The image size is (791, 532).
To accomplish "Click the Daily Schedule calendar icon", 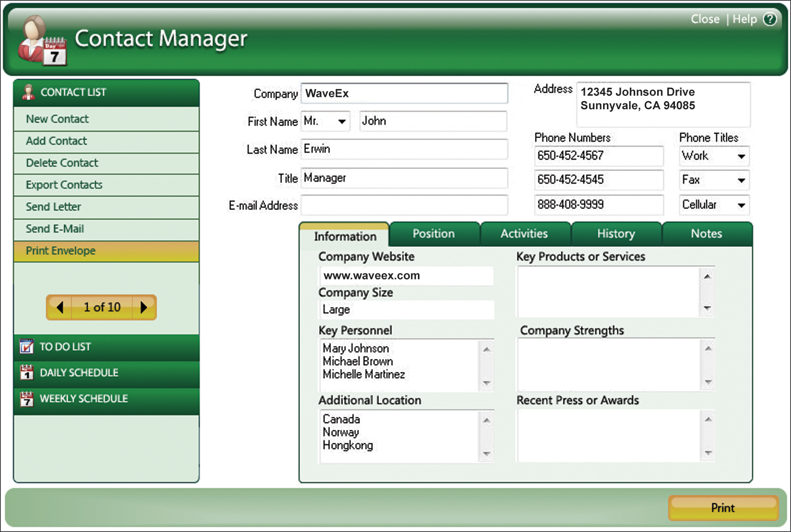I will (x=27, y=372).
